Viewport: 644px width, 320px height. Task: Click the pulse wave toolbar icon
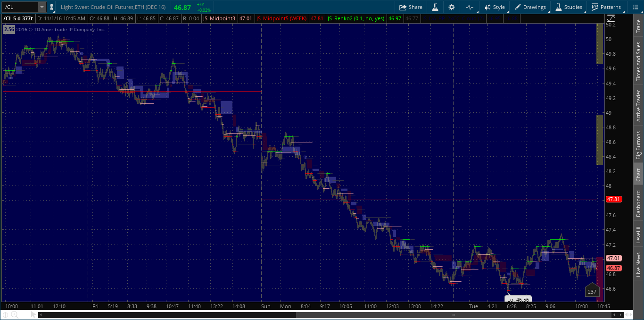469,7
